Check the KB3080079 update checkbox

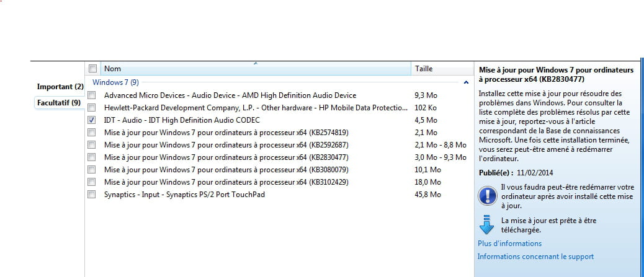click(x=92, y=169)
